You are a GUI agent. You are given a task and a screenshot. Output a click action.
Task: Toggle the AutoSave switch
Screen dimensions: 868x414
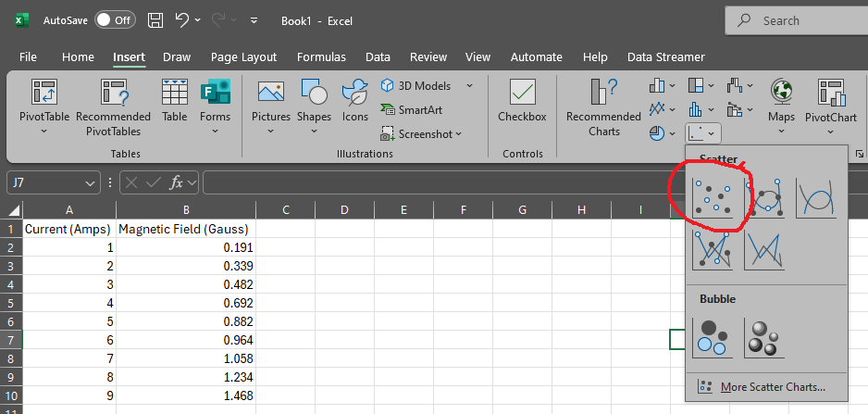click(115, 20)
